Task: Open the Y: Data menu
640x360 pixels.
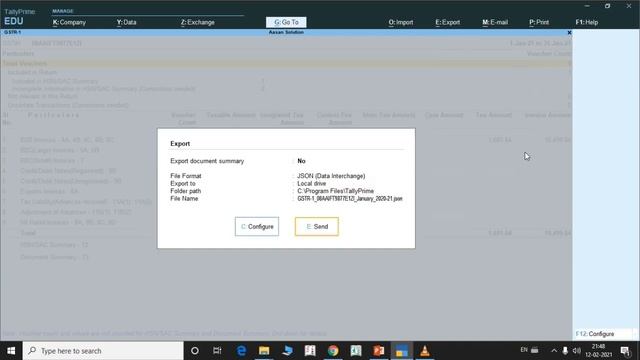Action: (126, 22)
